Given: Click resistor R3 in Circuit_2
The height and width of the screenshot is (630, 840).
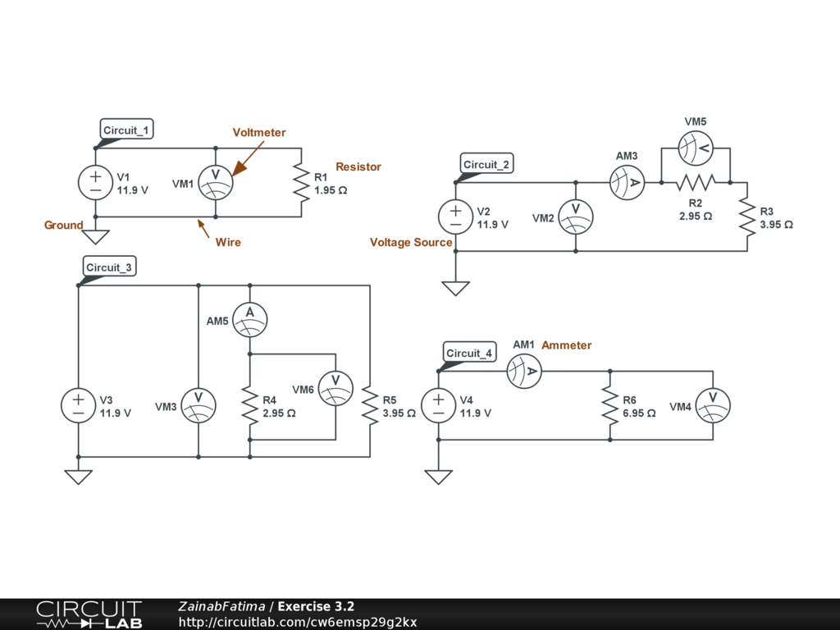Looking at the screenshot, I should pyautogui.click(x=746, y=217).
